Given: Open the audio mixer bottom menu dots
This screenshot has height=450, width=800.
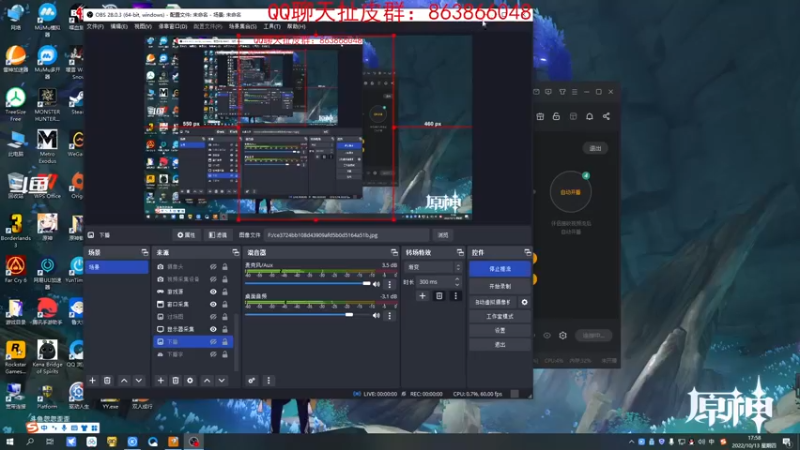Looking at the screenshot, I should click(269, 381).
